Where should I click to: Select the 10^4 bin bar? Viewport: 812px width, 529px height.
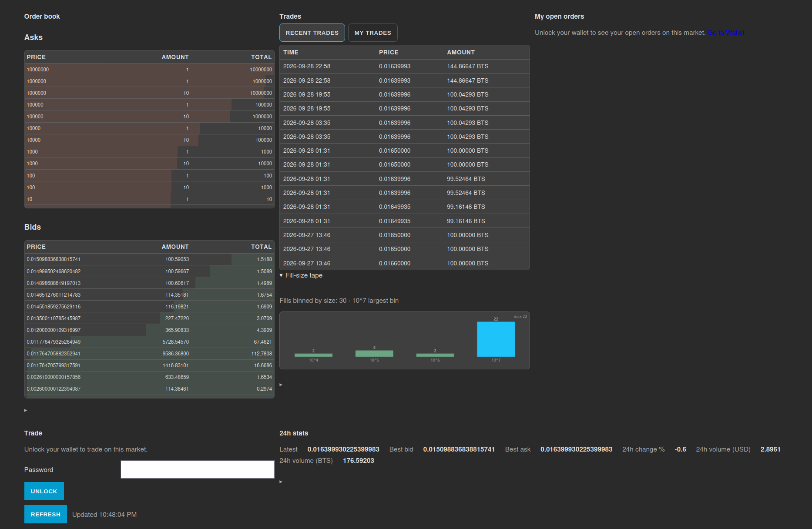coord(313,355)
